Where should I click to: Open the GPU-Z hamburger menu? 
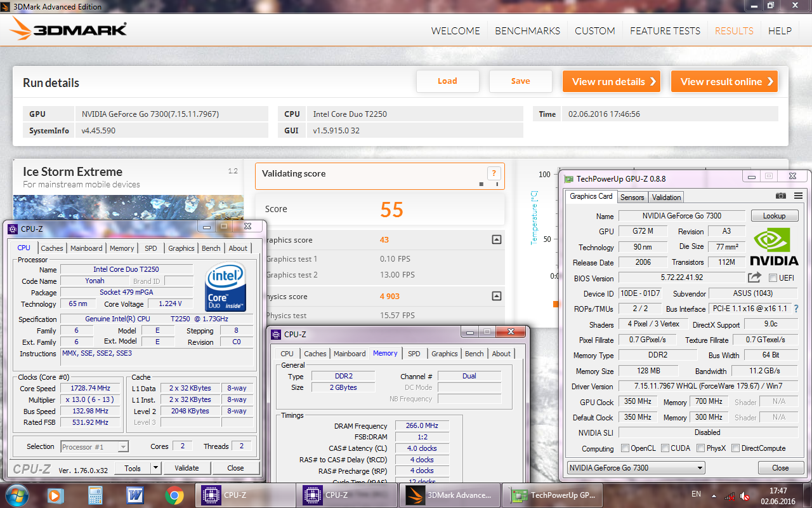click(798, 196)
